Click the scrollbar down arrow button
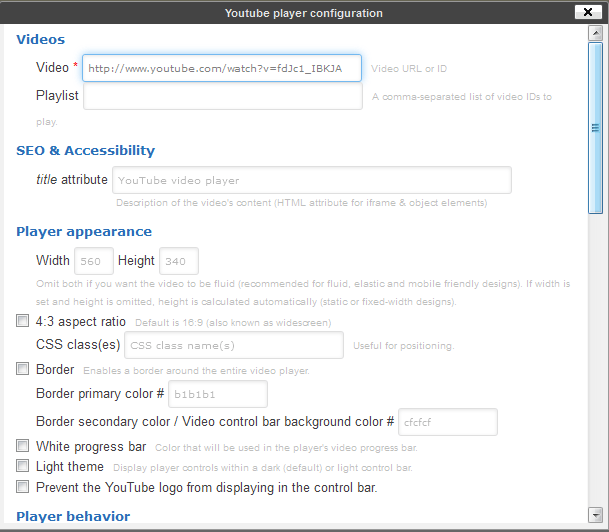The width and height of the screenshot is (609, 532). tap(595, 515)
